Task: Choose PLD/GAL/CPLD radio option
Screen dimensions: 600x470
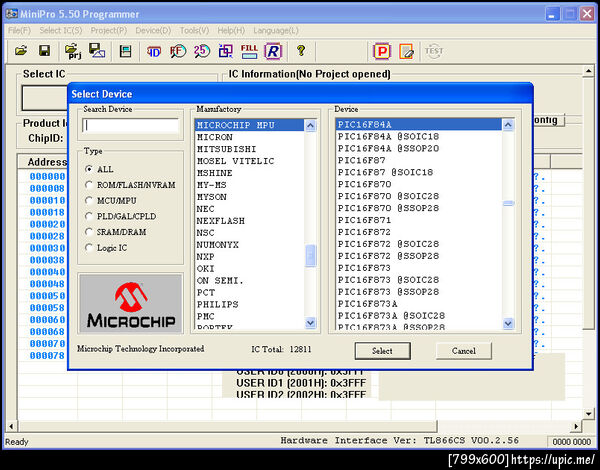Action: pyautogui.click(x=89, y=216)
